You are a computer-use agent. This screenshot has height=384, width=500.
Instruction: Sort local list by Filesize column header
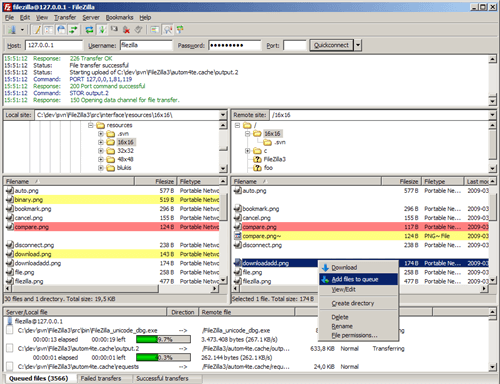coord(155,182)
